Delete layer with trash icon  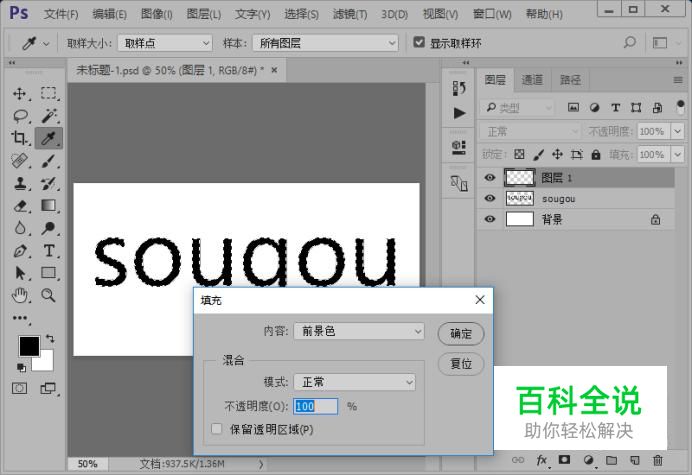coord(658,460)
